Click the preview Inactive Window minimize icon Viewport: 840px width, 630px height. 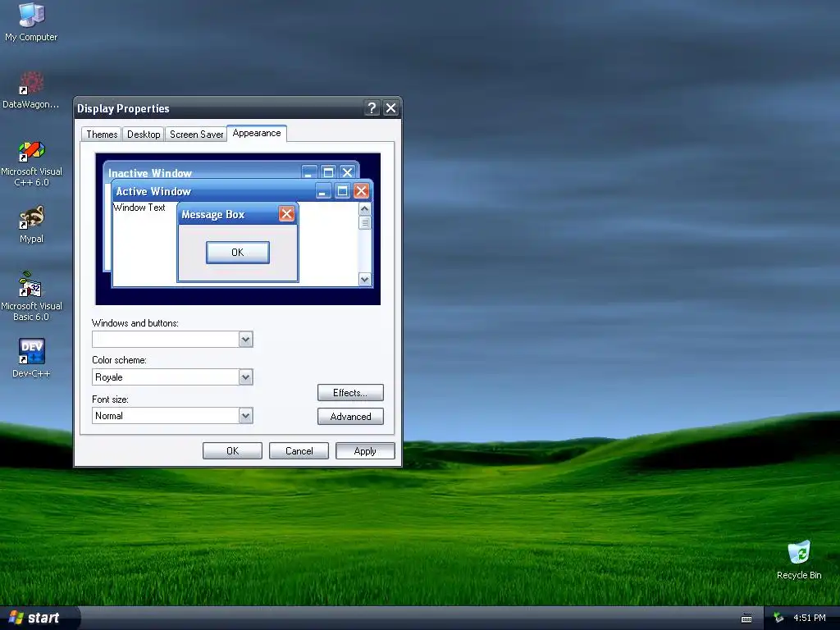click(309, 172)
